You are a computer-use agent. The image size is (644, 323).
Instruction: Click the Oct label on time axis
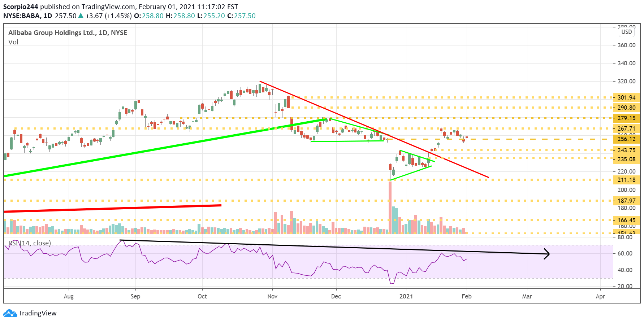coord(202,296)
